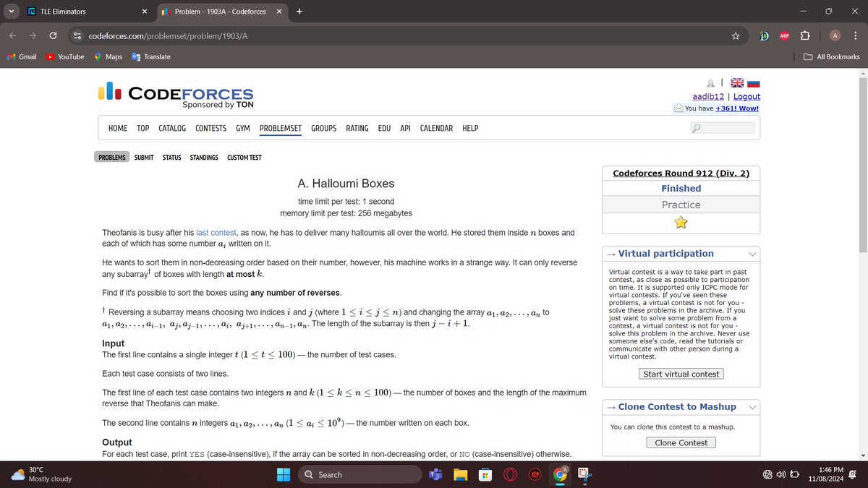
Task: Open the aadib12 profile link
Action: tap(708, 96)
